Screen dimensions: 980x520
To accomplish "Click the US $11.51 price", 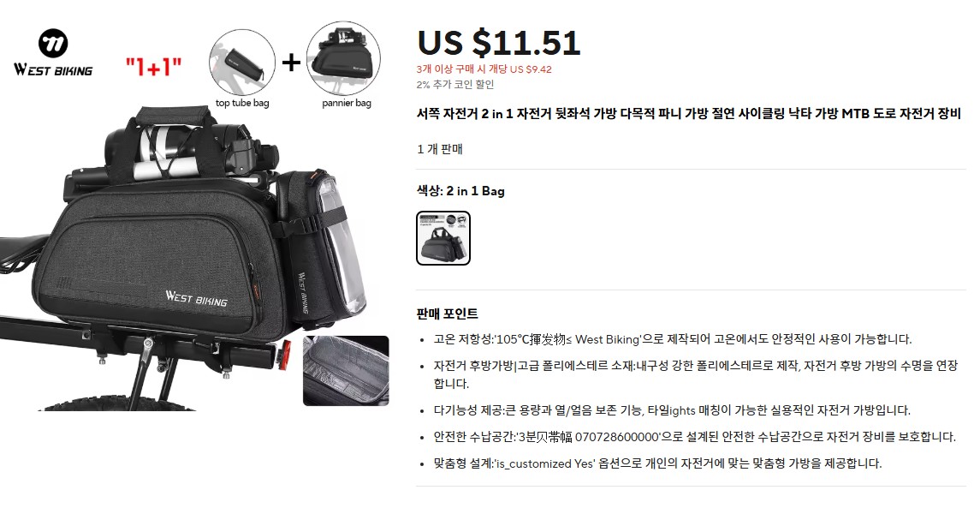I will tap(499, 43).
